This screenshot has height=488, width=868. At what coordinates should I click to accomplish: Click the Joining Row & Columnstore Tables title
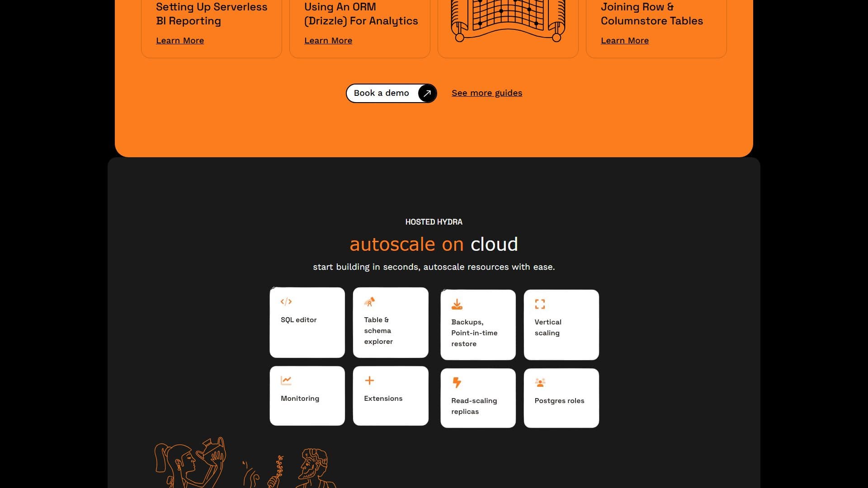pyautogui.click(x=652, y=14)
